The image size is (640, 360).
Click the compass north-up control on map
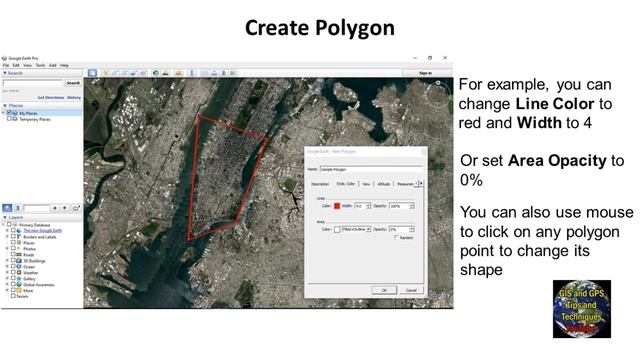pyautogui.click(x=438, y=83)
